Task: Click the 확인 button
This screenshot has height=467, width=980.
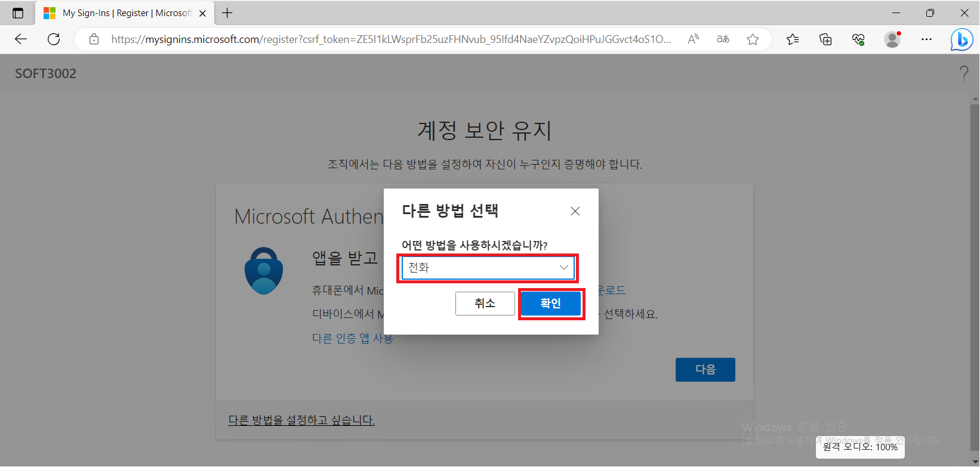Action: pos(551,304)
